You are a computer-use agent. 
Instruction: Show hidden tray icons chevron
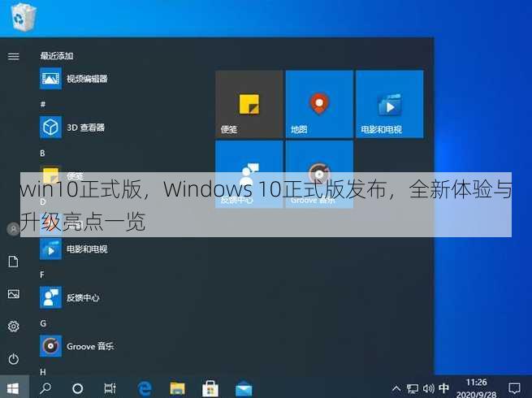point(396,387)
